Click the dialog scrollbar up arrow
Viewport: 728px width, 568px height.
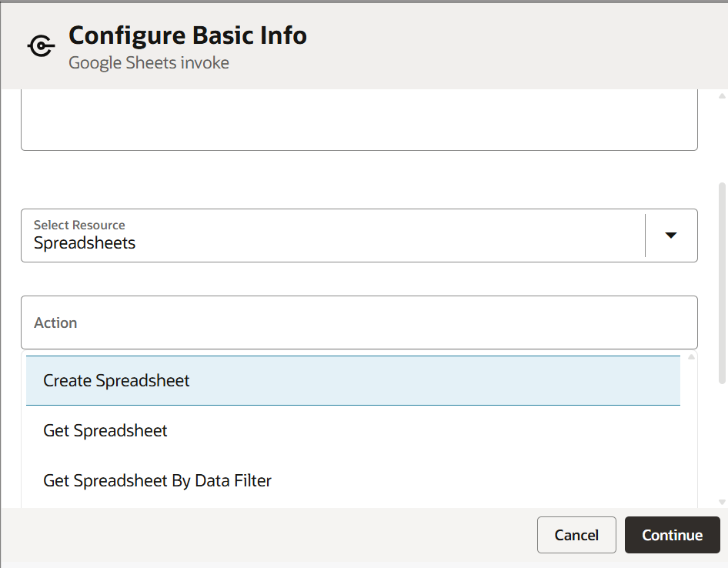point(722,96)
